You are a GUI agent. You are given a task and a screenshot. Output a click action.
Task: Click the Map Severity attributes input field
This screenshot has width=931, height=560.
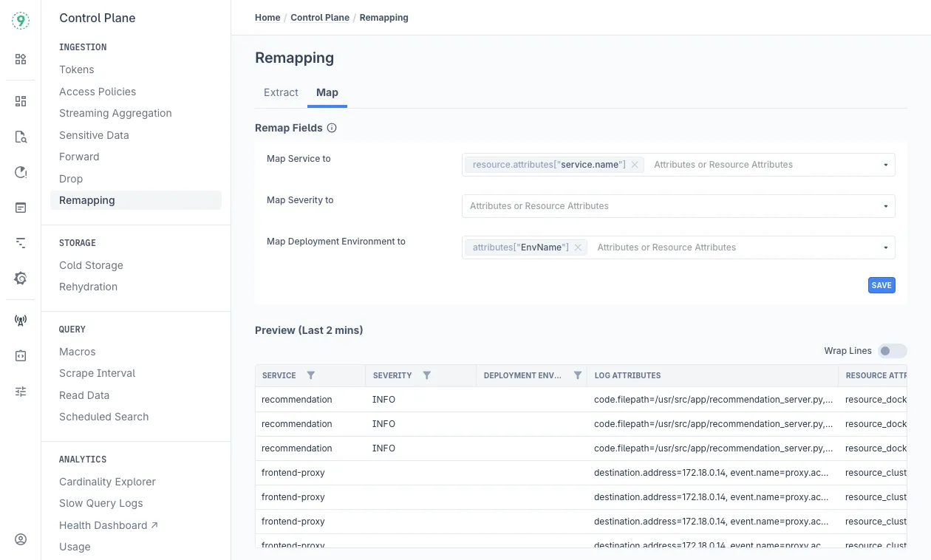point(665,206)
